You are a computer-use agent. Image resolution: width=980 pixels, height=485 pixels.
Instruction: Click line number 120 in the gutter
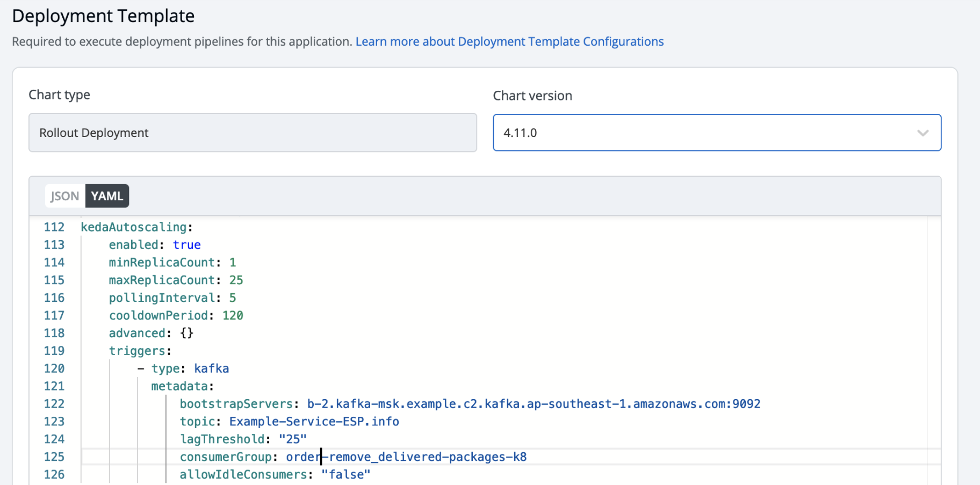54,369
